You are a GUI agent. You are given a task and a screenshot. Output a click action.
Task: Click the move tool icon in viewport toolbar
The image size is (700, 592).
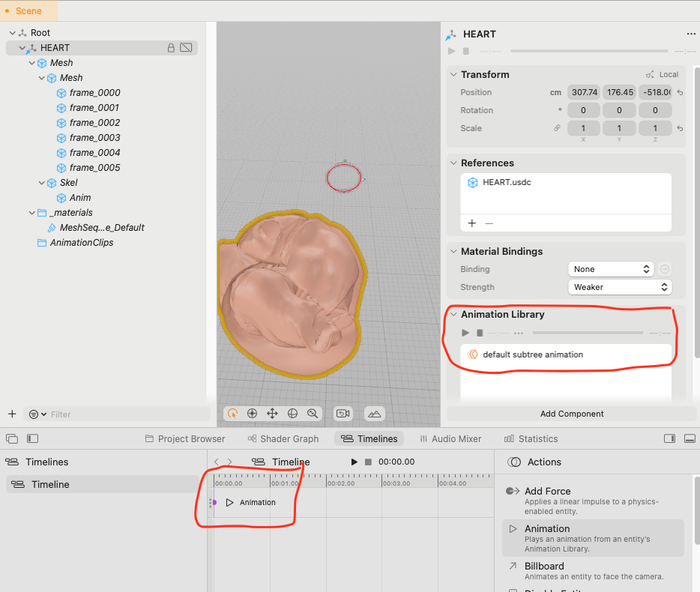272,413
